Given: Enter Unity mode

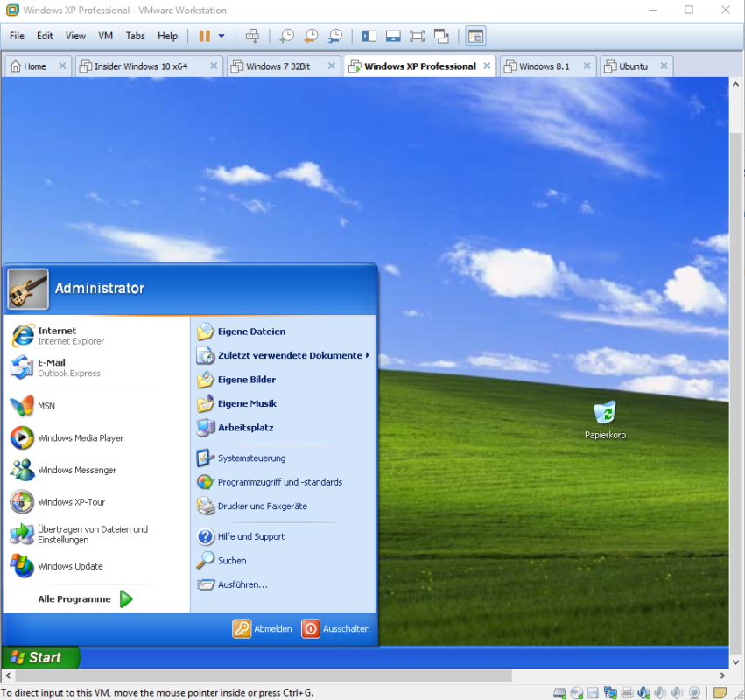Looking at the screenshot, I should (x=441, y=36).
